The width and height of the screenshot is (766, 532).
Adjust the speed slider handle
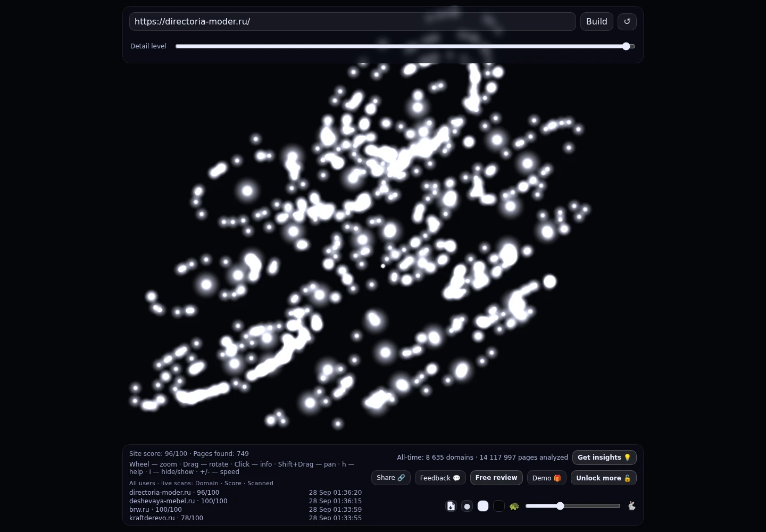click(x=560, y=506)
